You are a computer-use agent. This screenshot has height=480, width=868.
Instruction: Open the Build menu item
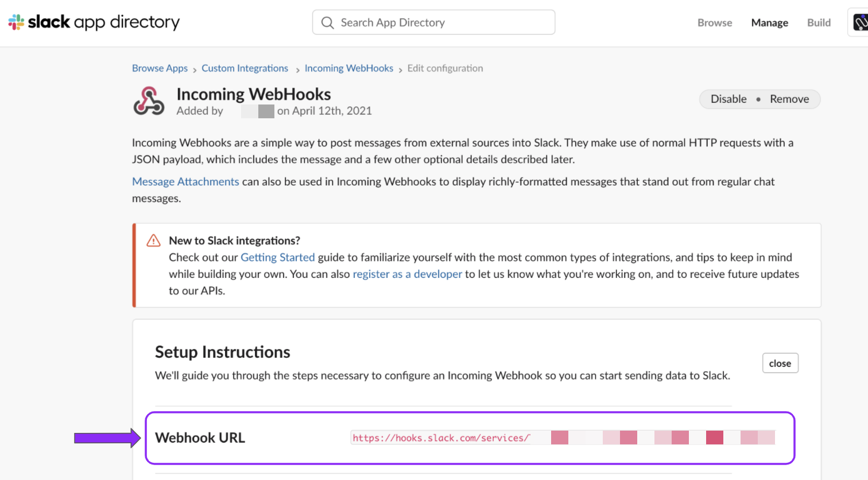coord(819,22)
